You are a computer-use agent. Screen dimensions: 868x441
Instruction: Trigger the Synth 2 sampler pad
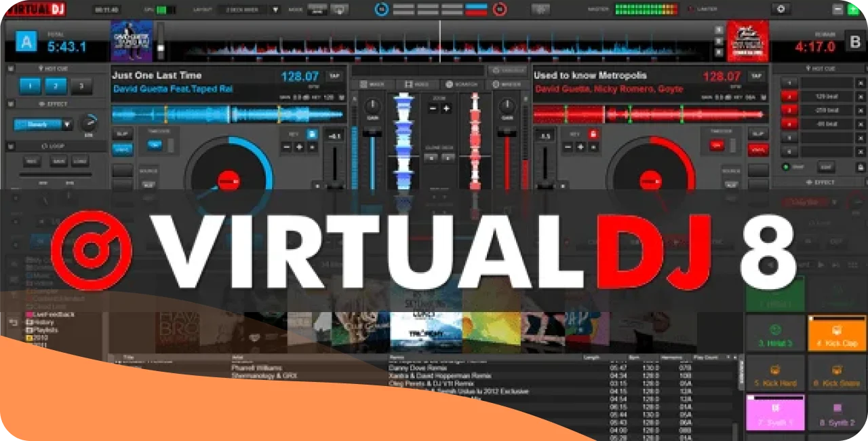(x=835, y=413)
